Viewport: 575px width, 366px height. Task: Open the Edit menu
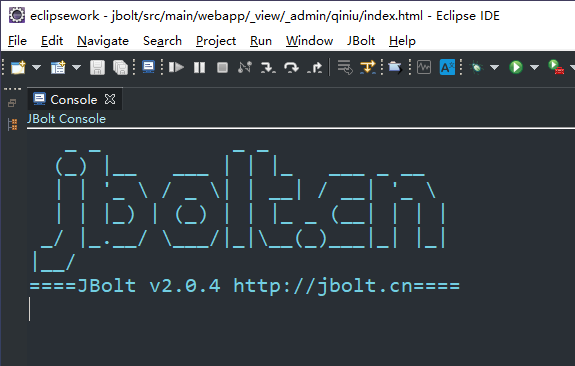[x=52, y=41]
